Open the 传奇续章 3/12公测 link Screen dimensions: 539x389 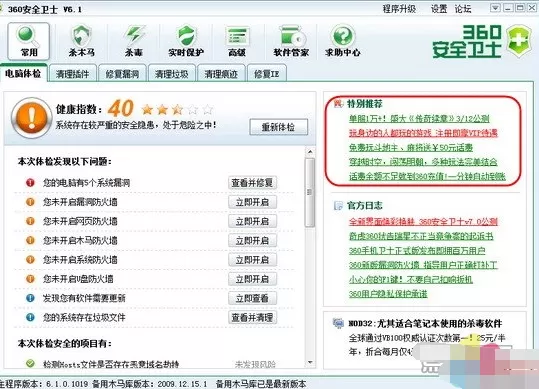(x=419, y=119)
